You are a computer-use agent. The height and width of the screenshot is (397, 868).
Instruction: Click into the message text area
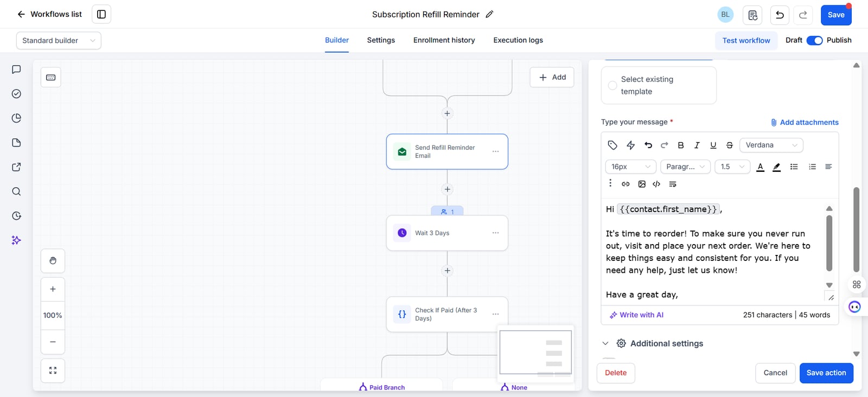712,252
